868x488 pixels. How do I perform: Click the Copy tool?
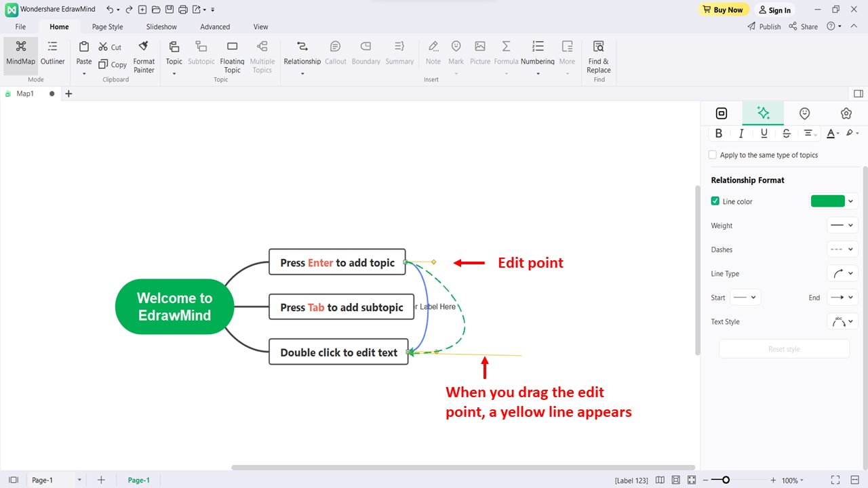[113, 64]
